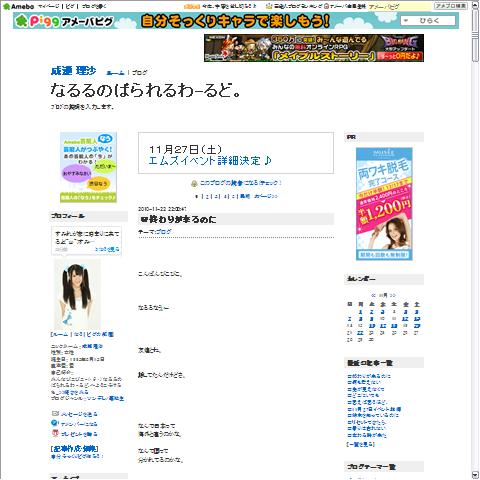The height and width of the screenshot is (480, 480).
Task: Select day 1 in the calendar
Action: [360, 312]
